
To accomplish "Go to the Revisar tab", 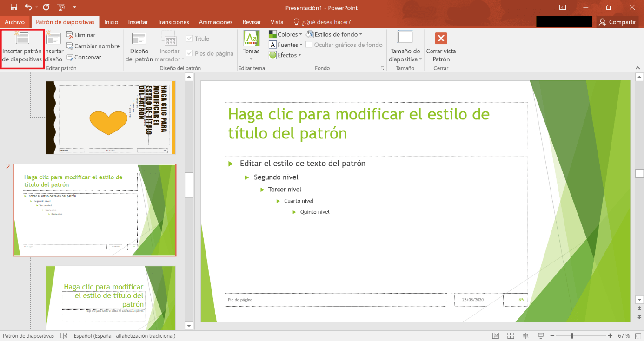I will [252, 22].
